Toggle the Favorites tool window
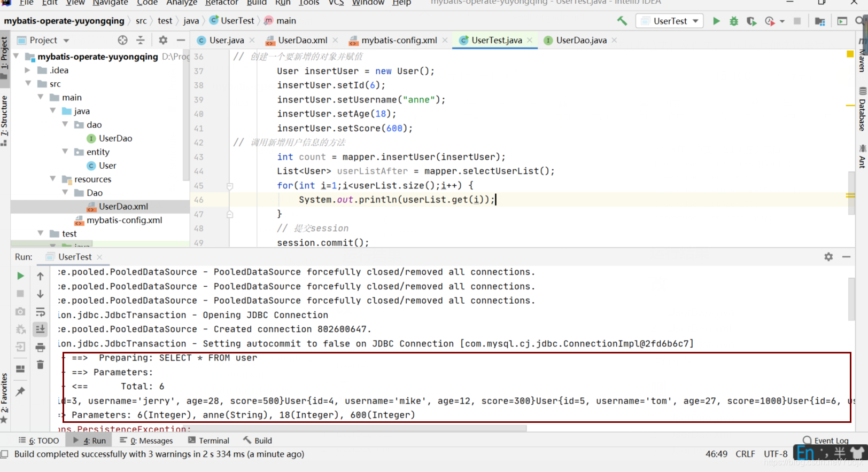This screenshot has width=868, height=472. (x=4, y=398)
